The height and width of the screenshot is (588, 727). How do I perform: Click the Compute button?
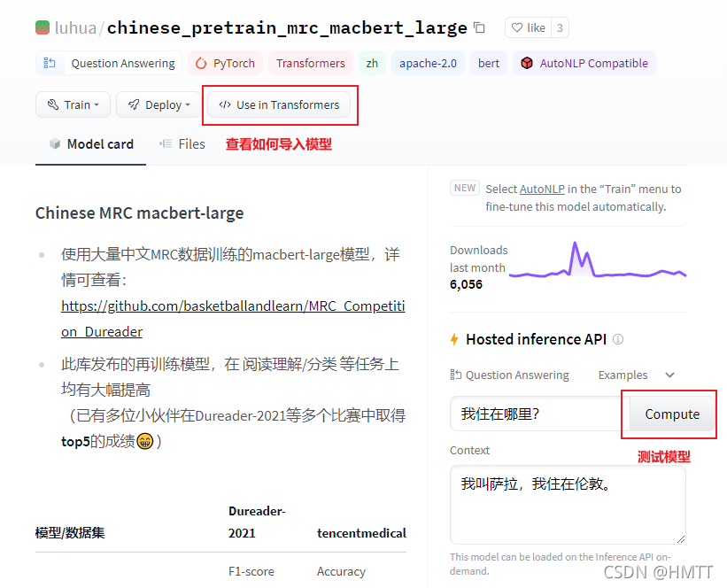point(672,414)
